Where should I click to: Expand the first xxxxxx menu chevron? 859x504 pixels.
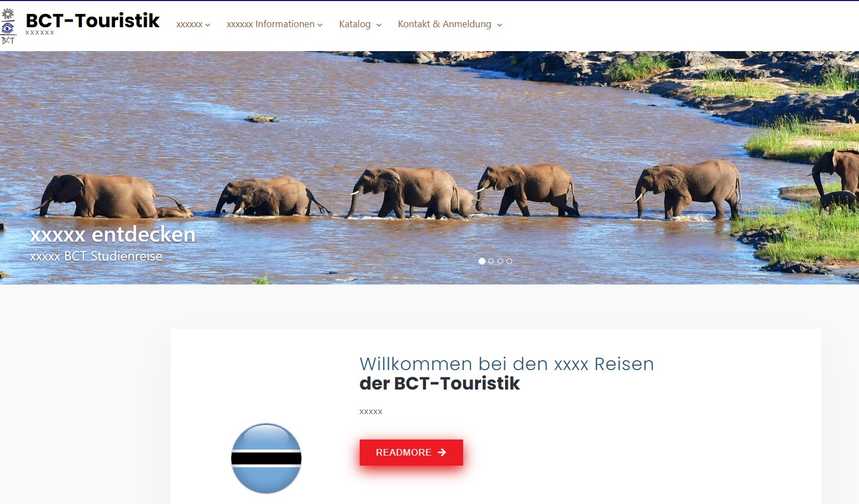[207, 25]
